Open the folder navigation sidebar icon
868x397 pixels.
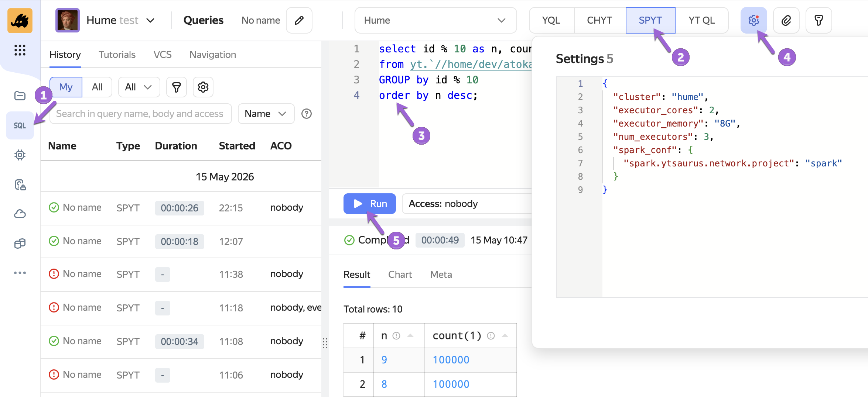click(x=20, y=96)
